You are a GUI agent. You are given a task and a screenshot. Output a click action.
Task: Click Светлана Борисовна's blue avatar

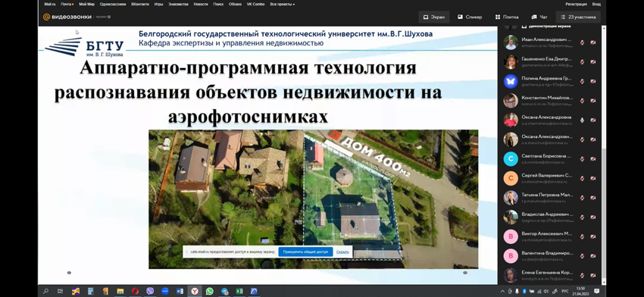[511, 159]
